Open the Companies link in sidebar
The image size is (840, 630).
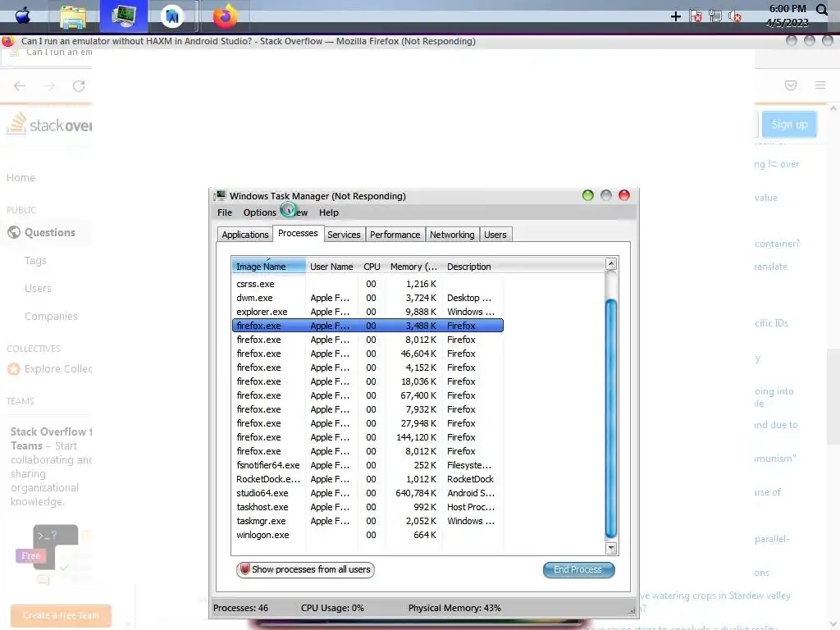pos(51,316)
